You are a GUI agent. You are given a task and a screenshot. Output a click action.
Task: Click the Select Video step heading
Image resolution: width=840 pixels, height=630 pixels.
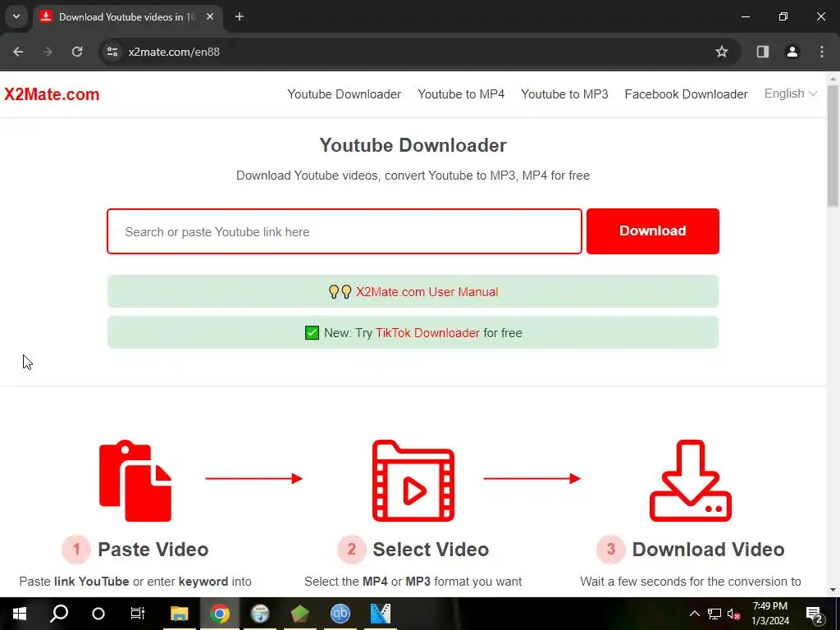[431, 550]
